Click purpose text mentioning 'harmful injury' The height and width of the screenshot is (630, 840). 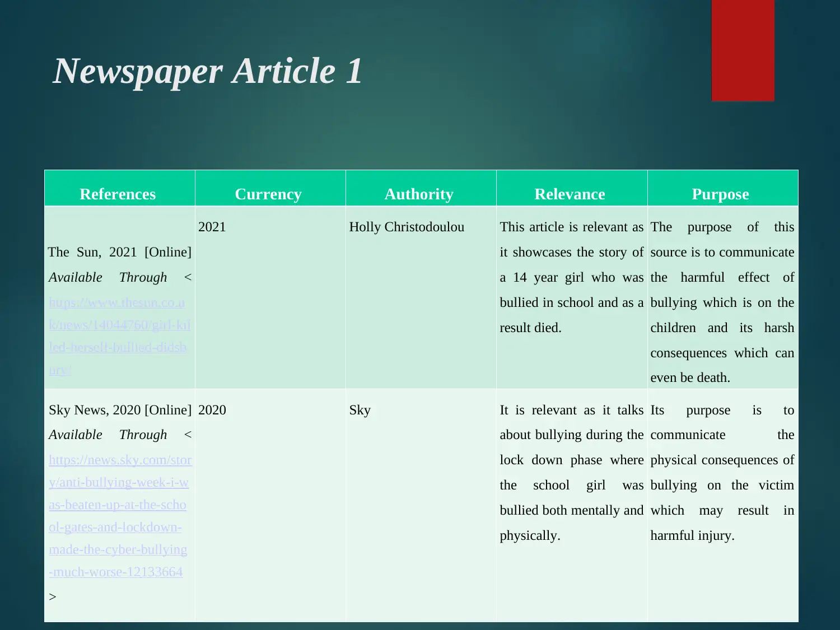pos(722,473)
